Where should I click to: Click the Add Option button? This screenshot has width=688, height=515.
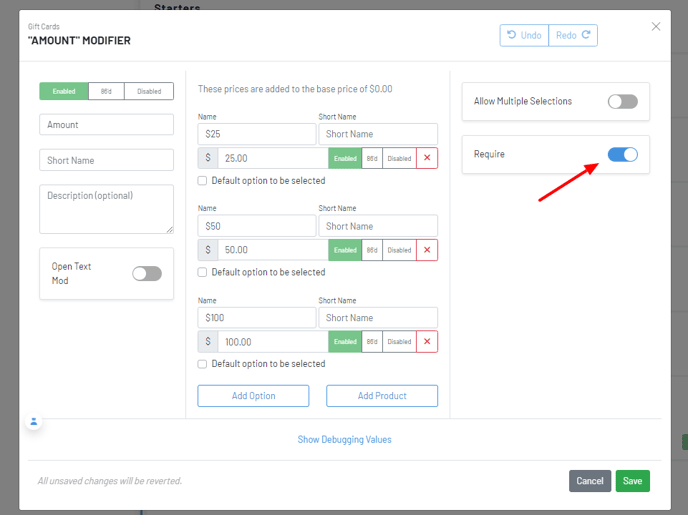tap(253, 396)
